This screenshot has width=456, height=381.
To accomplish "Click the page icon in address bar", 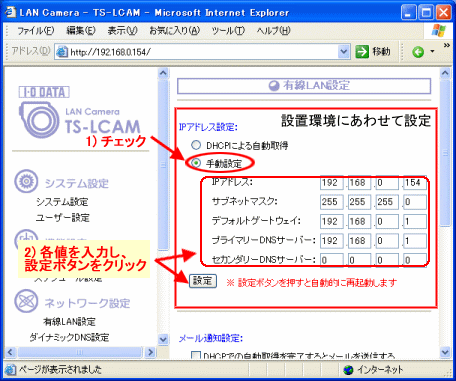I will coord(62,52).
